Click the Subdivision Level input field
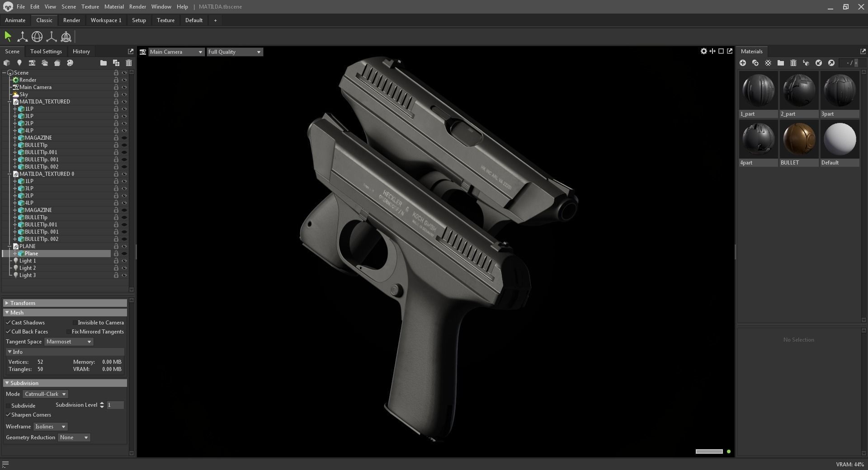 coord(115,405)
